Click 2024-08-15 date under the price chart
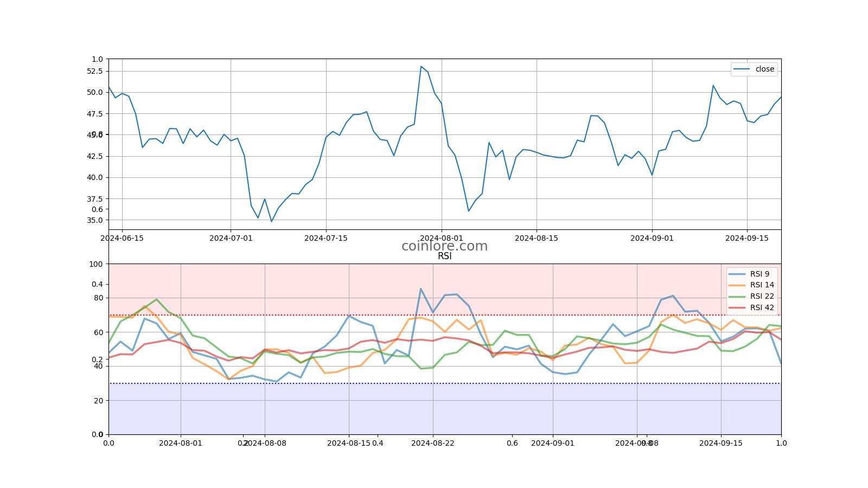The height and width of the screenshot is (488, 868). (537, 238)
